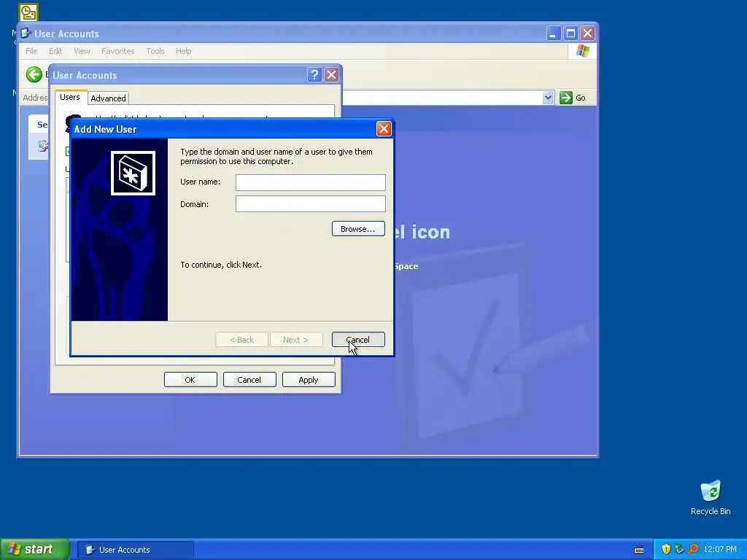Click the security shield tray icon
The height and width of the screenshot is (560, 747).
666,549
